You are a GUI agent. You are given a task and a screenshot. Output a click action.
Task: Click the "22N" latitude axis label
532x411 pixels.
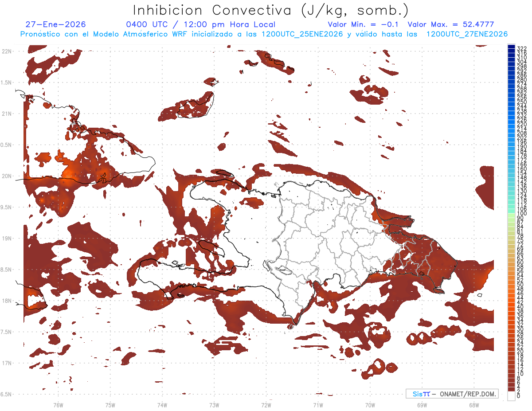click(6, 51)
